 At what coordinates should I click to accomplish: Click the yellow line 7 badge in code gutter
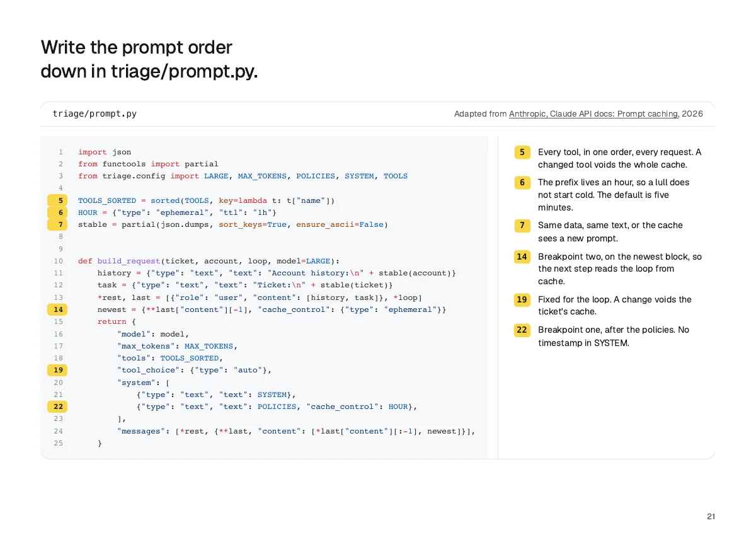coord(57,224)
